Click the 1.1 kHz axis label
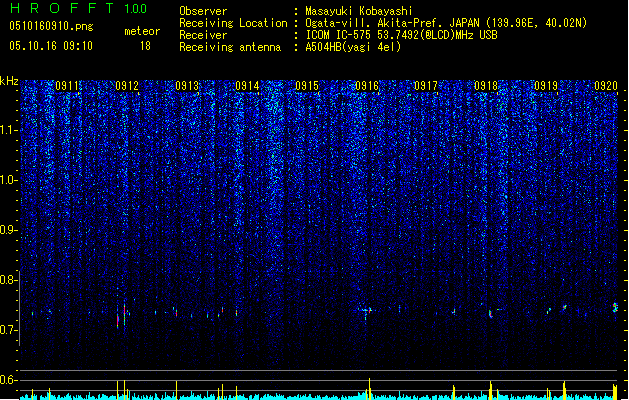This screenshot has height=400, width=629. [9, 130]
